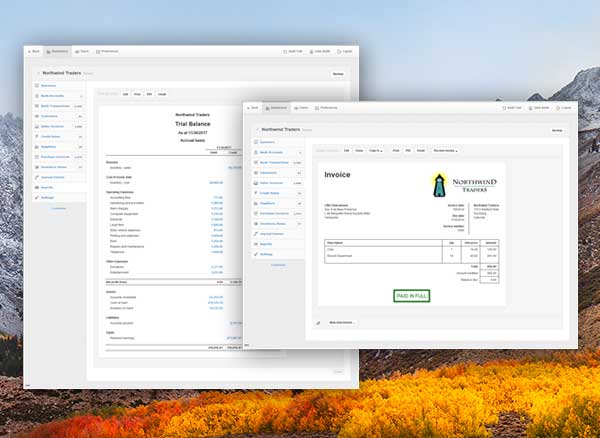Open Bank Accounts link in Trial Balance window sidebar
This screenshot has width=600, height=438.
(52, 96)
